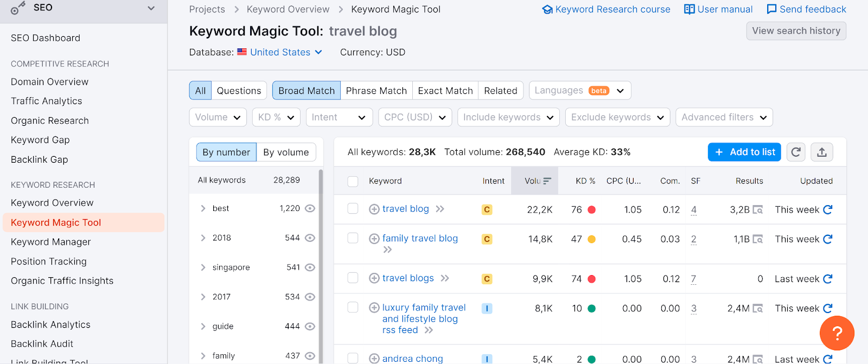Viewport: 868px width, 364px height.
Task: Expand the singapore keyword group chevron
Action: click(x=203, y=267)
